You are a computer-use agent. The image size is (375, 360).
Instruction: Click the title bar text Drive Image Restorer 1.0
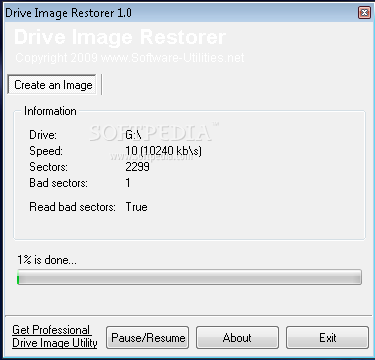(68, 13)
